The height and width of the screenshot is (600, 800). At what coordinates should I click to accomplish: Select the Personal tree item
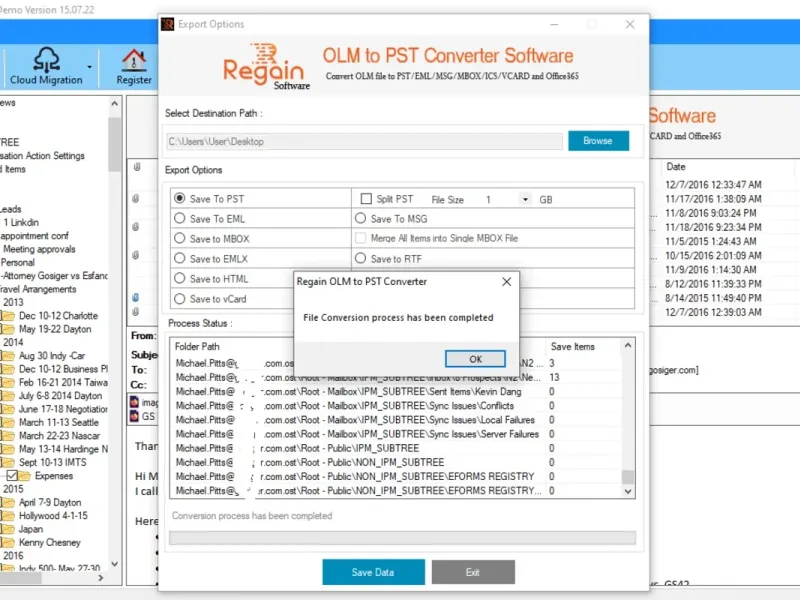coord(17,262)
